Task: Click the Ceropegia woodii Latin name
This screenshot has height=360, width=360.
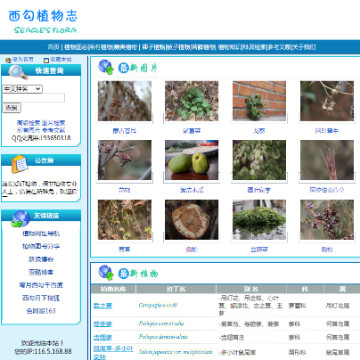Action: click(x=158, y=305)
